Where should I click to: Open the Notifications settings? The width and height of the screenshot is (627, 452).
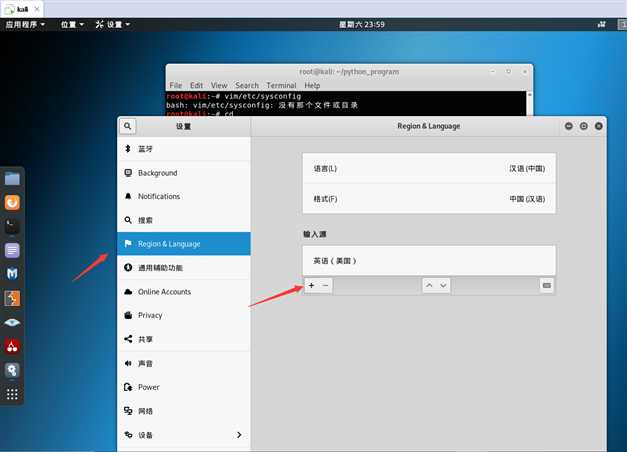point(184,196)
